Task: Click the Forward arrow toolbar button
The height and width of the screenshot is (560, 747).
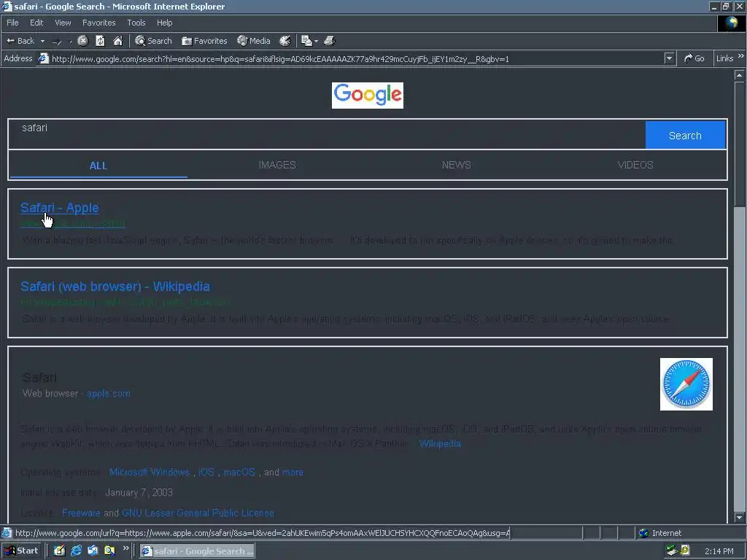Action: click(x=57, y=42)
